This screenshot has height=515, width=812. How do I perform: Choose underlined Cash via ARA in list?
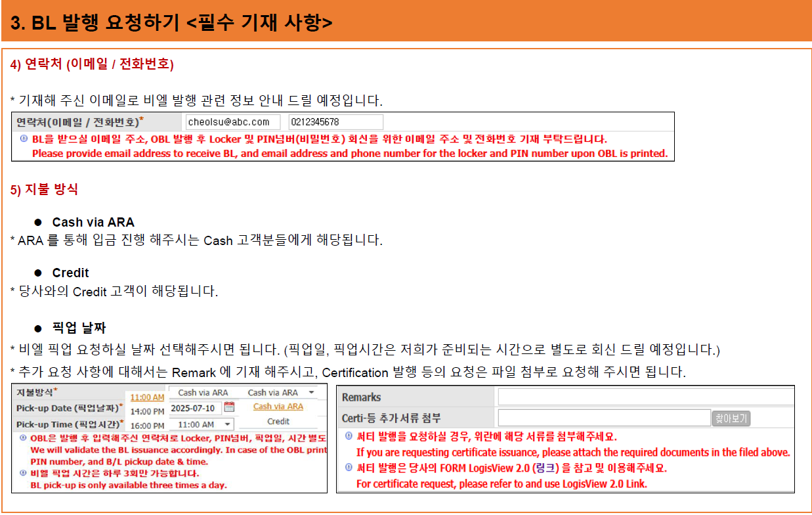pos(278,407)
